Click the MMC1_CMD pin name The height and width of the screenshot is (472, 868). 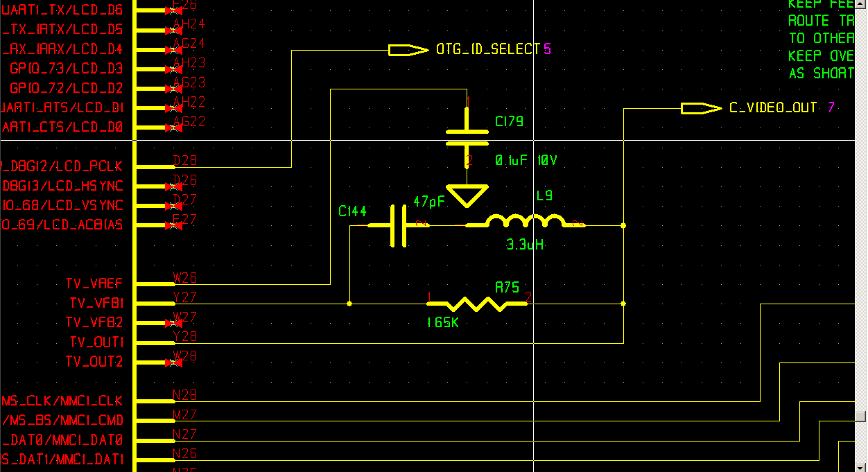92,420
